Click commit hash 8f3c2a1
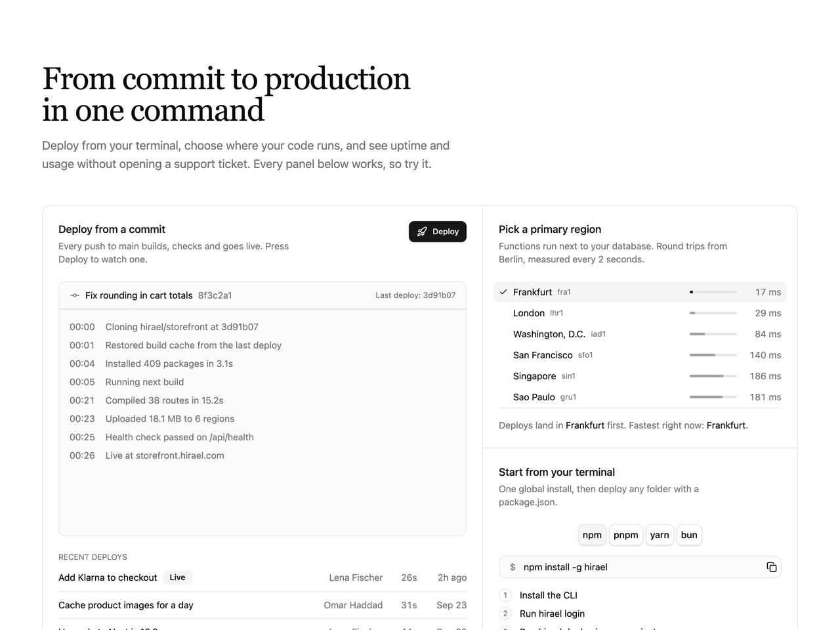Screen dimensions: 840x630 click(215, 295)
